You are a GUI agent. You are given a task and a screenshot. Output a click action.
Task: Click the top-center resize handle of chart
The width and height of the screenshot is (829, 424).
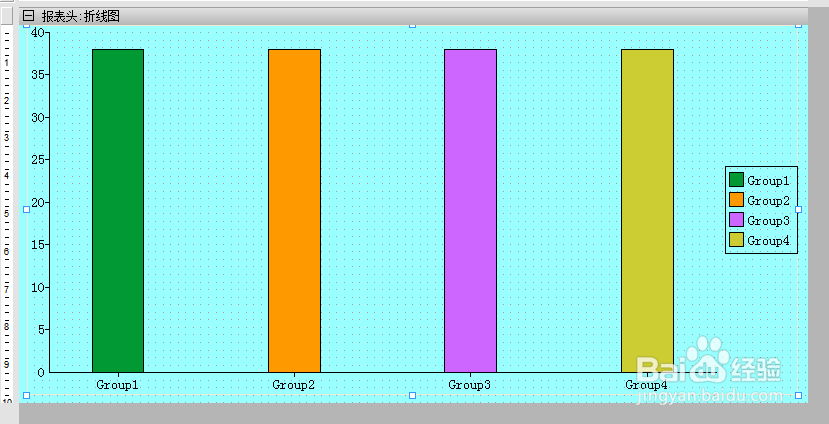pyautogui.click(x=413, y=25)
